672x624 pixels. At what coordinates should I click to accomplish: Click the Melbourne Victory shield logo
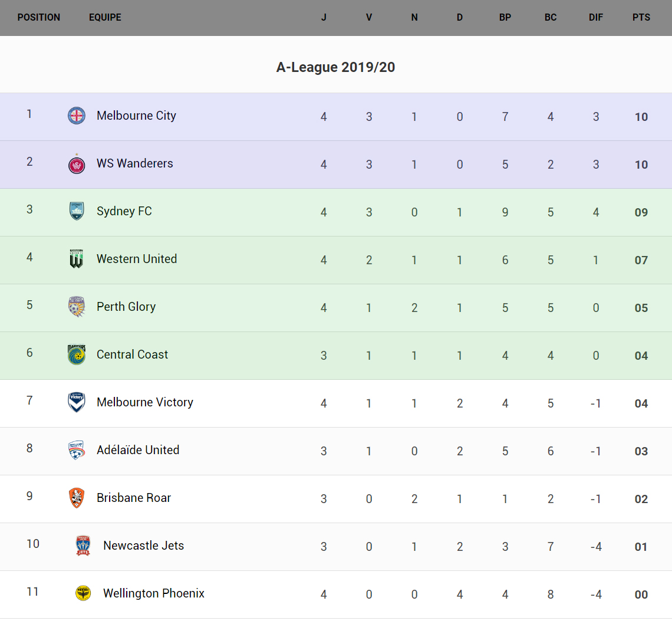pos(77,402)
